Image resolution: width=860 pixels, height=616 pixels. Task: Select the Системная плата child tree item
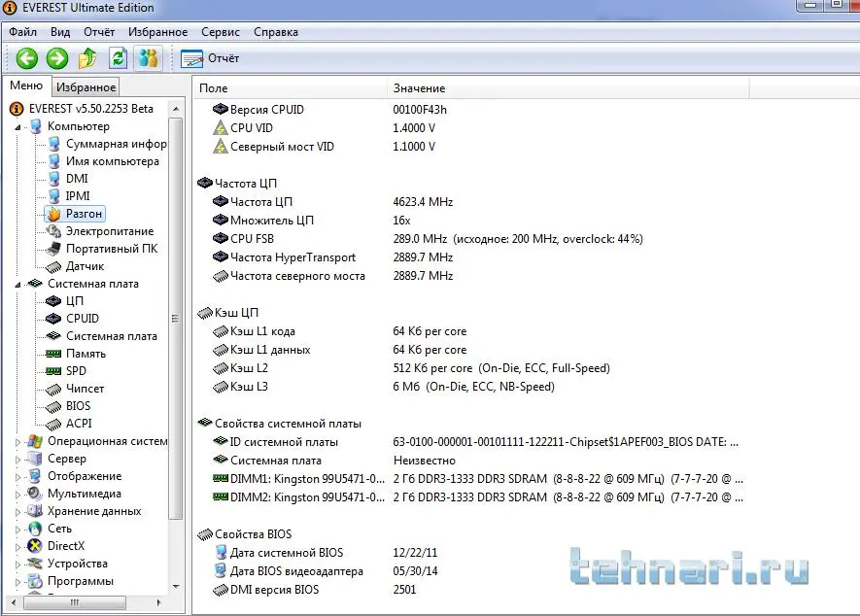[x=102, y=336]
